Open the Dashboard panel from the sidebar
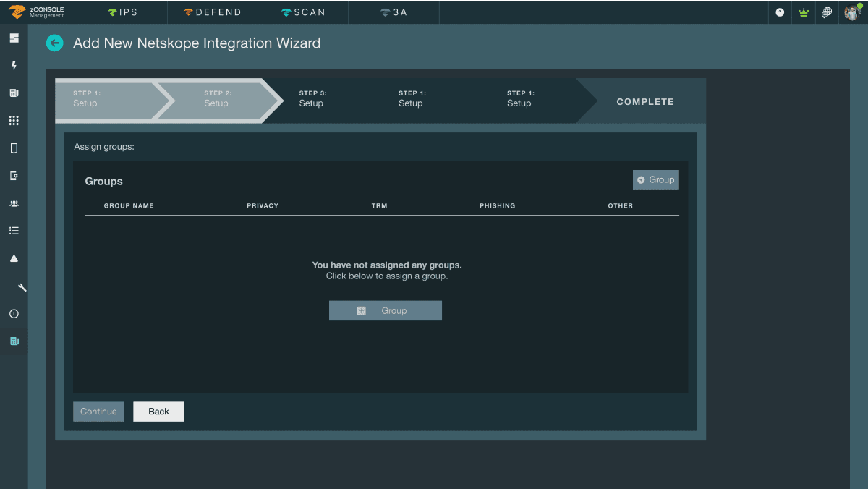The width and height of the screenshot is (868, 489). tap(13, 38)
